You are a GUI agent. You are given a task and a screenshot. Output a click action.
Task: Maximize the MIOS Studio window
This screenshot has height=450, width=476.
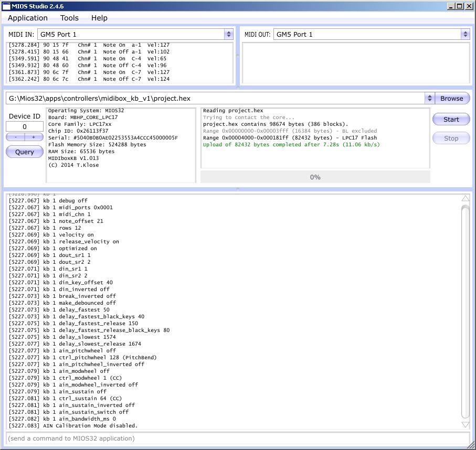coord(460,6)
